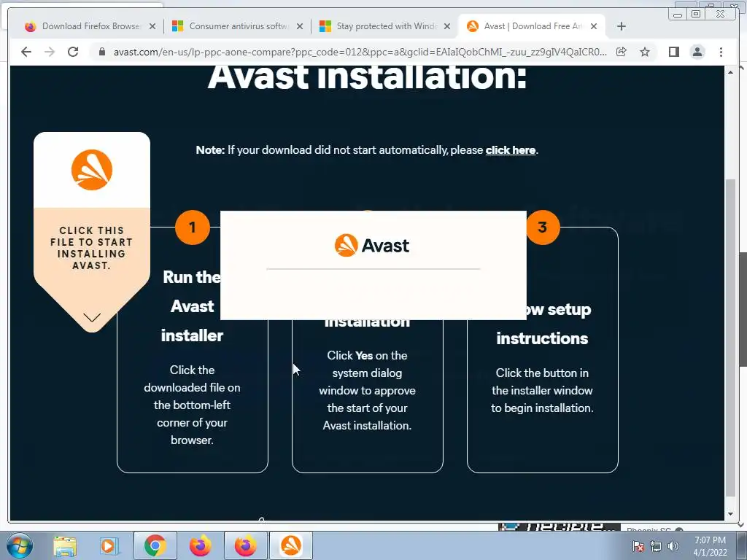Screen dimensions: 747x560
Task: Open the browser side panel
Action: [673, 52]
